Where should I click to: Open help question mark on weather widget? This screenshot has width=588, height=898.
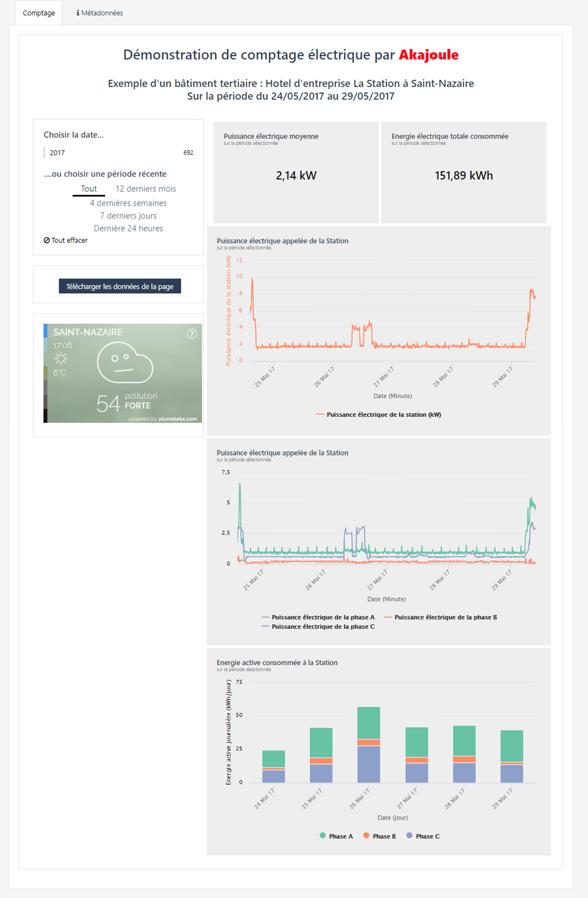point(192,334)
